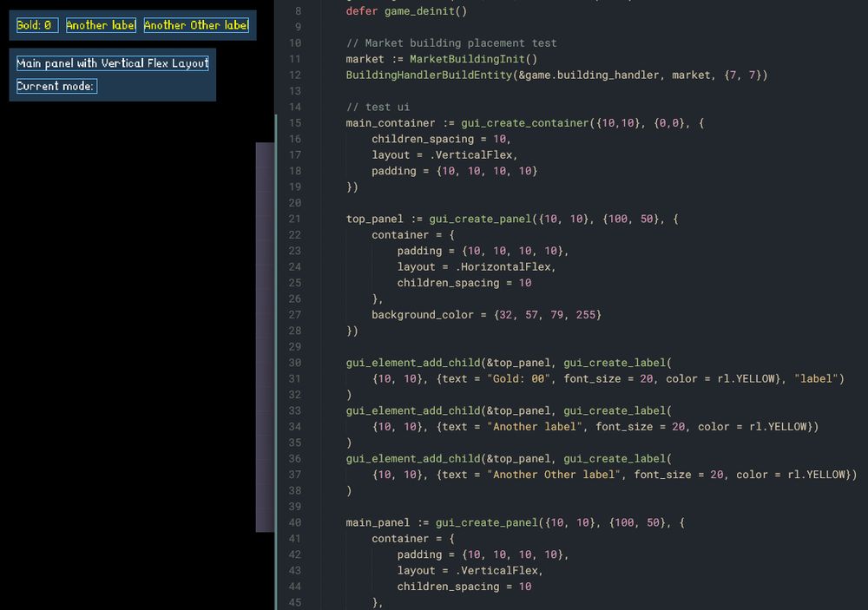Click "rl.YELLOW" on line 34
This screenshot has height=610, width=868.
pos(778,427)
